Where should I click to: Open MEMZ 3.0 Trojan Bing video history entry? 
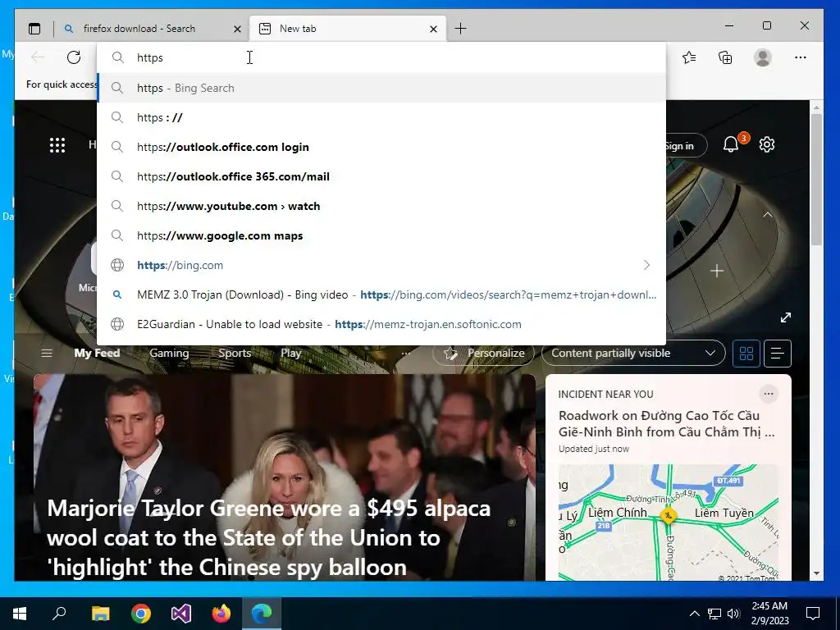[381, 294]
